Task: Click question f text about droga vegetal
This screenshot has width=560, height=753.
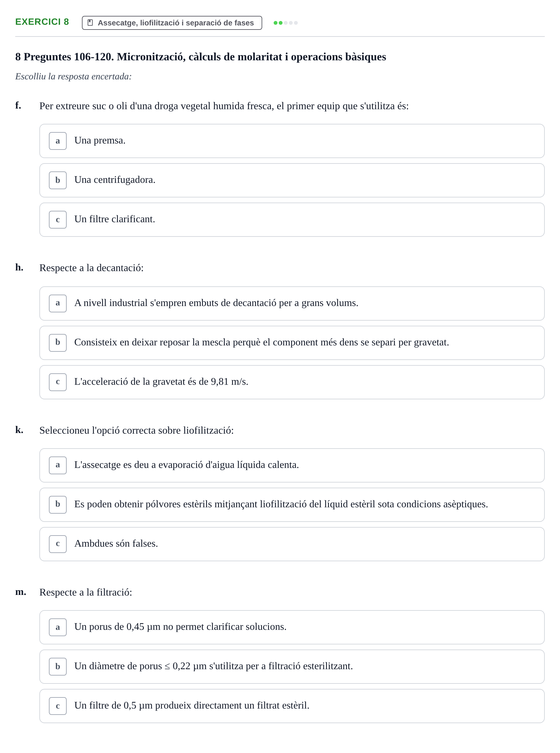Action: [224, 106]
